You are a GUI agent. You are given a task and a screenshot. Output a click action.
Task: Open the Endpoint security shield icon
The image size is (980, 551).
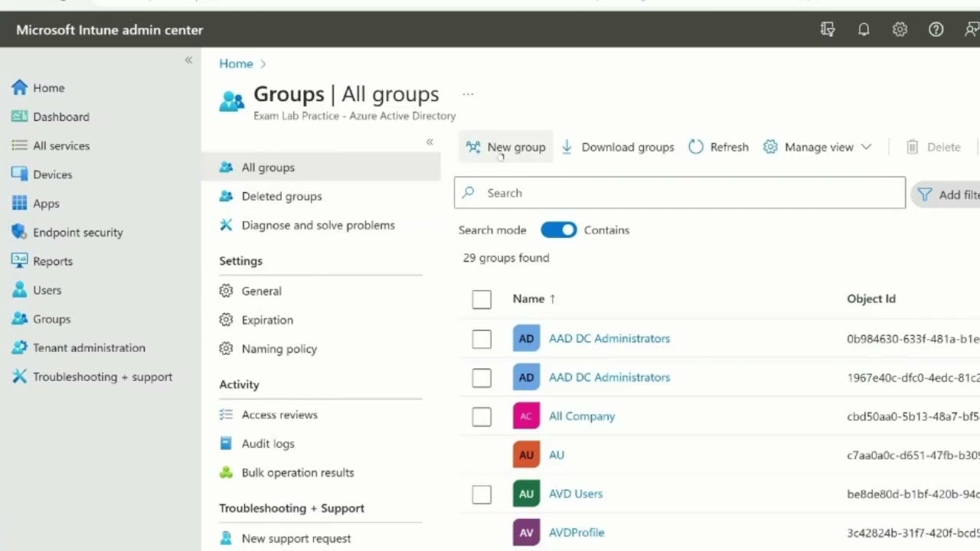(19, 232)
